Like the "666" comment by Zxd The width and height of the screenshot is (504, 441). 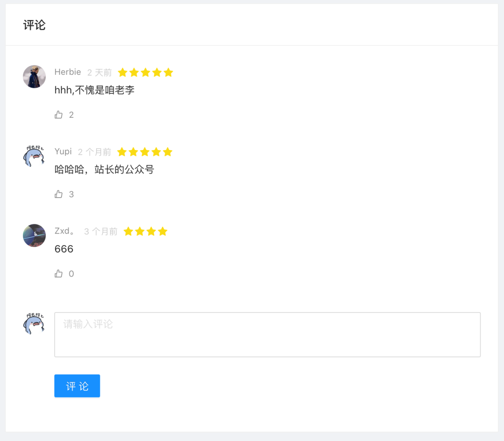58,274
